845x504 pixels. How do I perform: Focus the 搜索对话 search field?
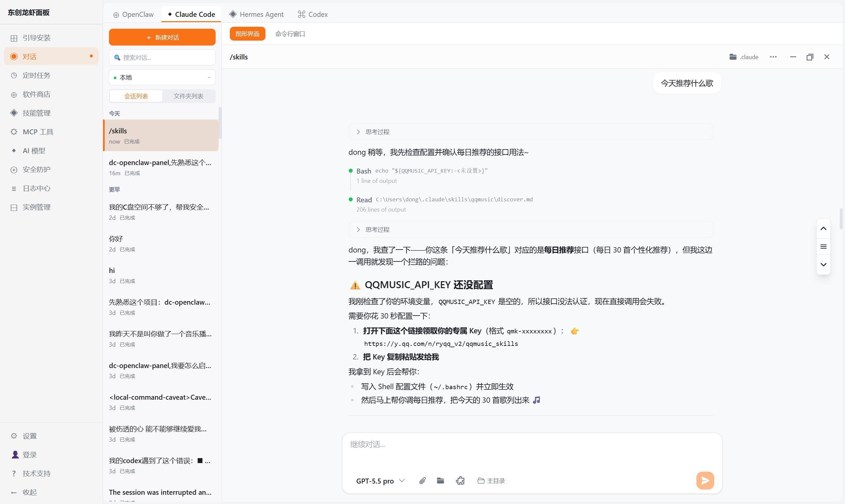click(162, 57)
